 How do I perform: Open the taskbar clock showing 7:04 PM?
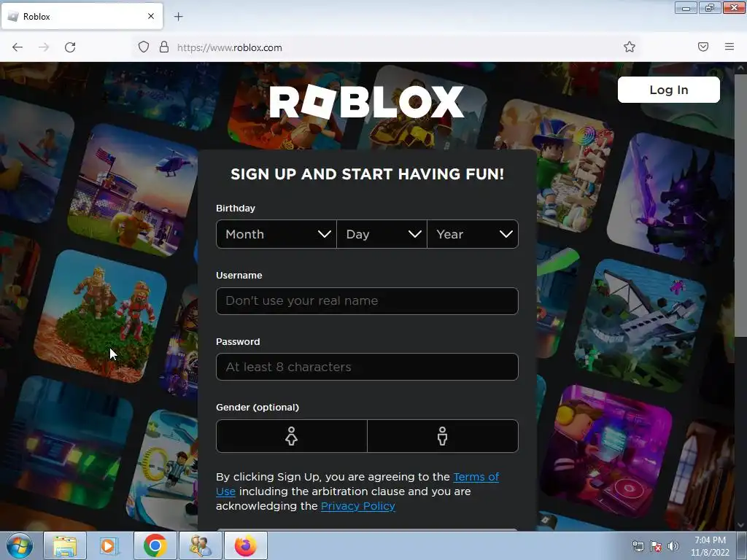(x=710, y=546)
